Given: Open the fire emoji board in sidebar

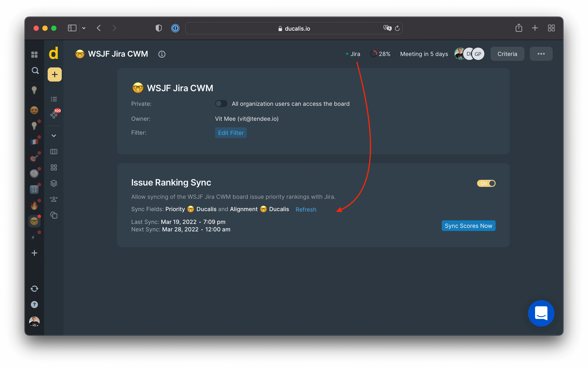Looking at the screenshot, I should (x=34, y=205).
